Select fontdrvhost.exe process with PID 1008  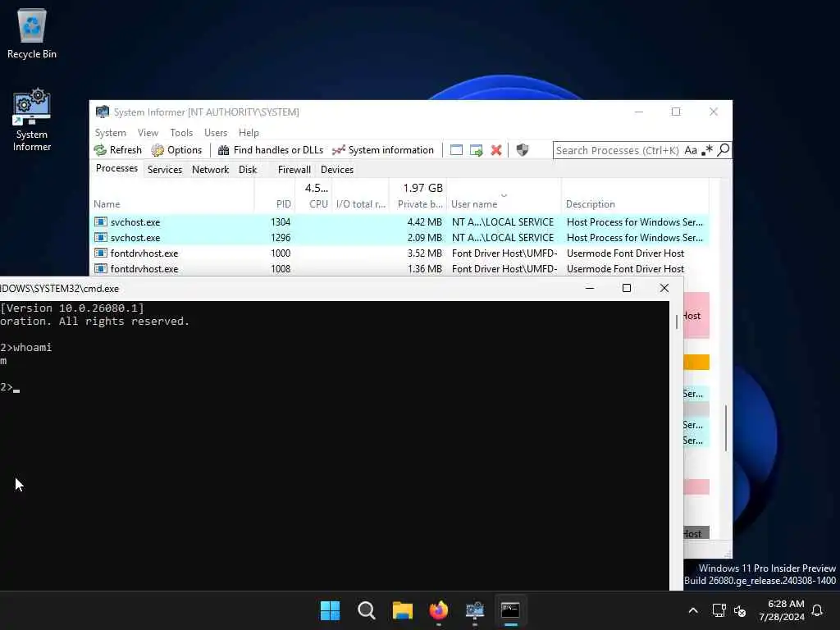point(399,268)
